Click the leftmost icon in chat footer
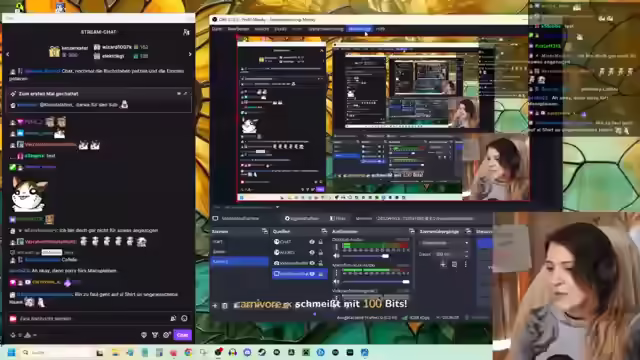The height and width of the screenshot is (360, 640). [13, 335]
